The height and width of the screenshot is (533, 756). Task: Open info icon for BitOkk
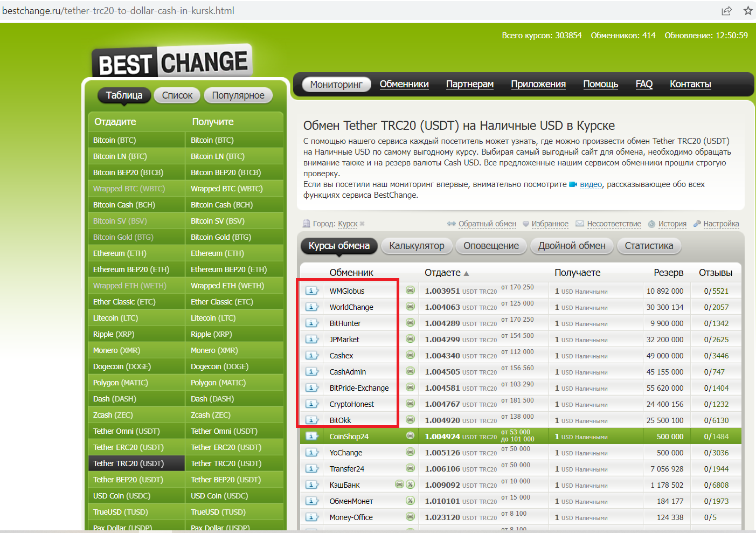pyautogui.click(x=312, y=420)
